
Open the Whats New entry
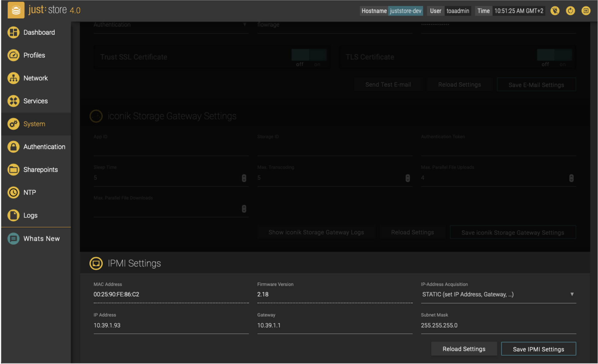click(x=36, y=239)
